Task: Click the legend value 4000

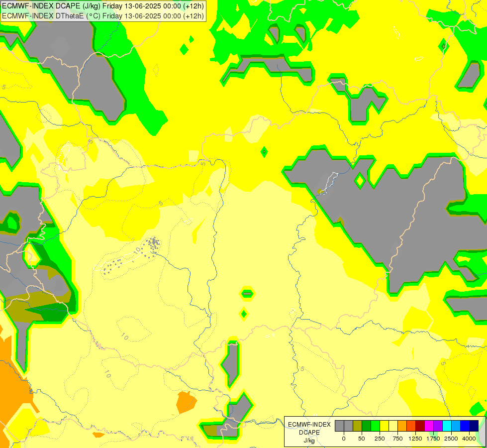Action: point(469,439)
